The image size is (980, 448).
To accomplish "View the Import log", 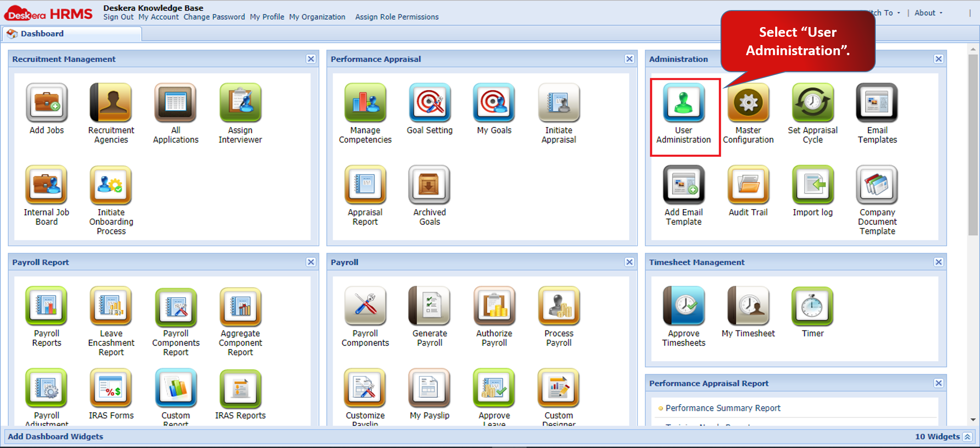I will [x=813, y=185].
